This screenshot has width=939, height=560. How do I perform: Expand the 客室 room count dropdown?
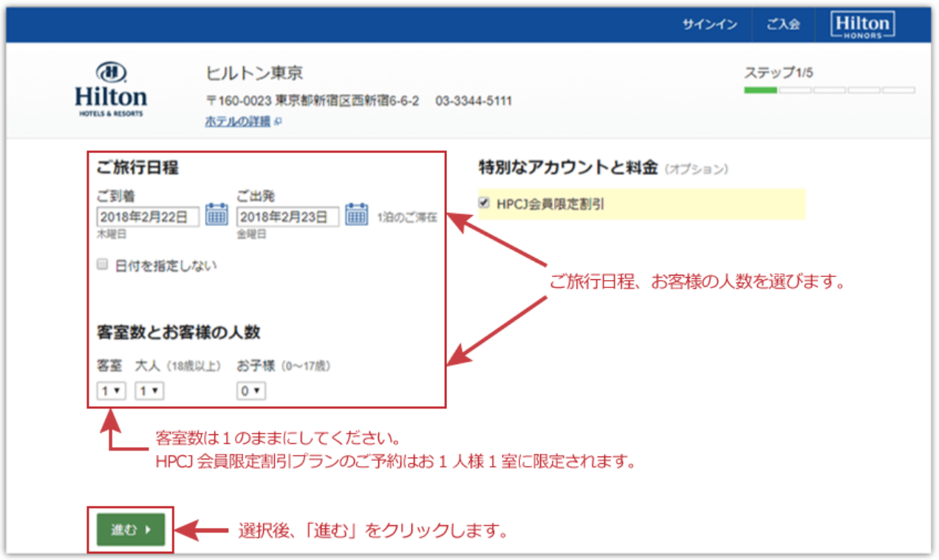tap(111, 391)
